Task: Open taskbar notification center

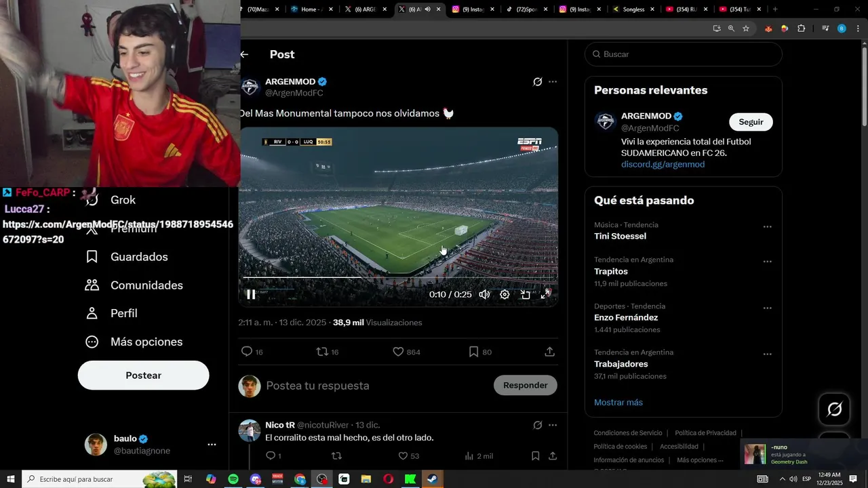Action: (853, 479)
